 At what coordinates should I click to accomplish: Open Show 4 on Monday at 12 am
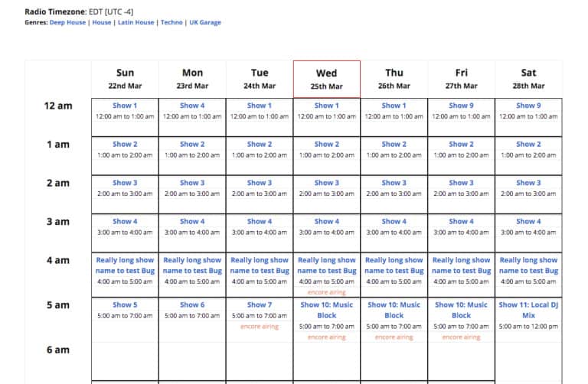click(192, 106)
